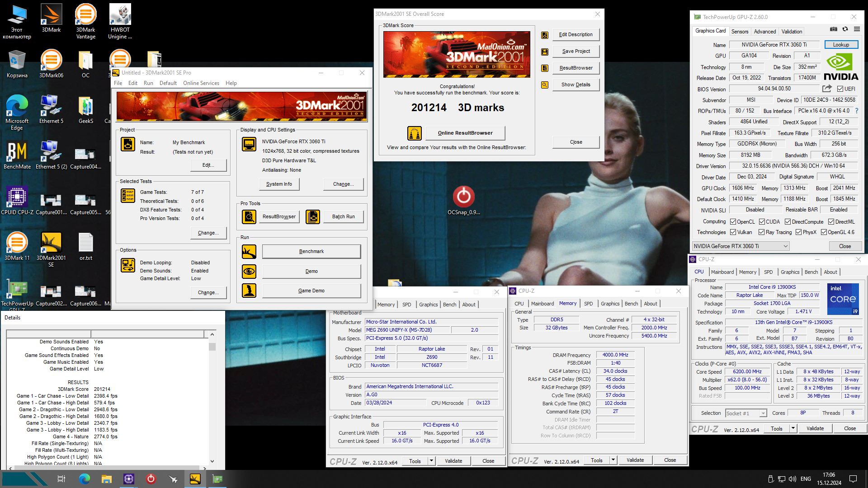Open the or.txt file on the desktop

tap(85, 246)
